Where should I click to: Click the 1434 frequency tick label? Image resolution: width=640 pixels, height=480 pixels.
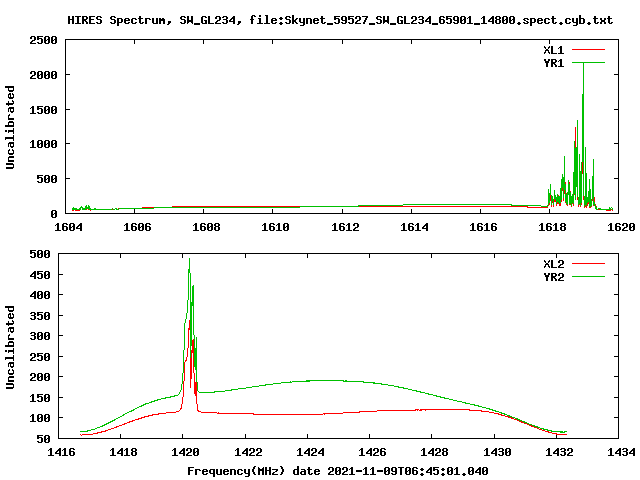(621, 452)
